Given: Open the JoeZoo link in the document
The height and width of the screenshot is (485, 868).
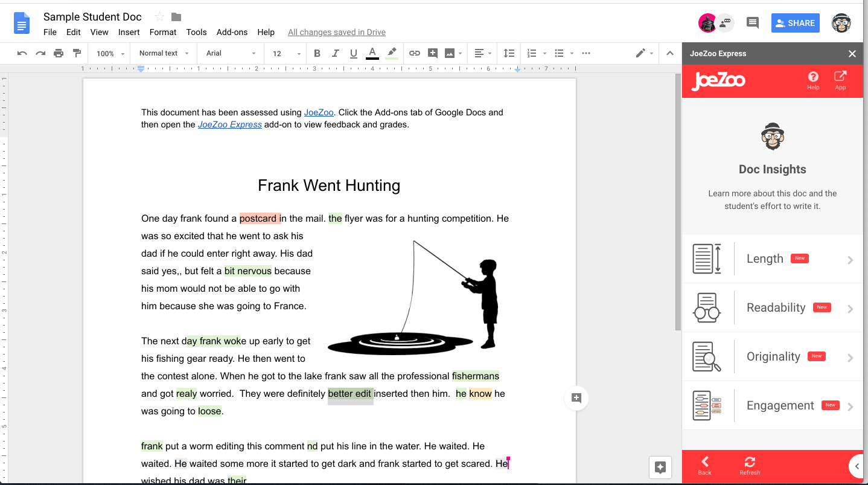Looking at the screenshot, I should [319, 112].
